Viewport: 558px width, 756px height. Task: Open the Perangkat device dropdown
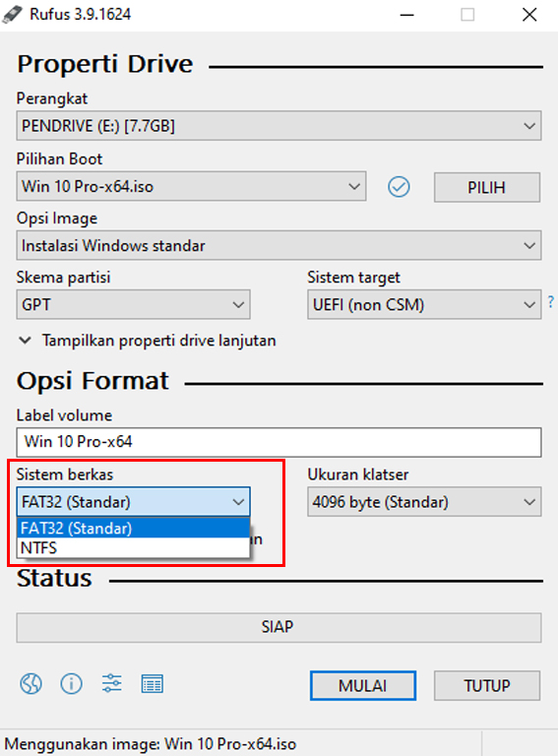point(279,126)
